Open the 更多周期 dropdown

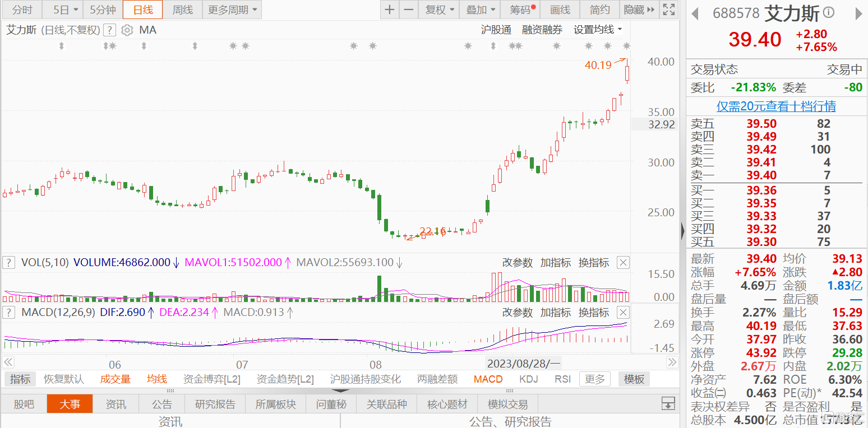tap(232, 10)
